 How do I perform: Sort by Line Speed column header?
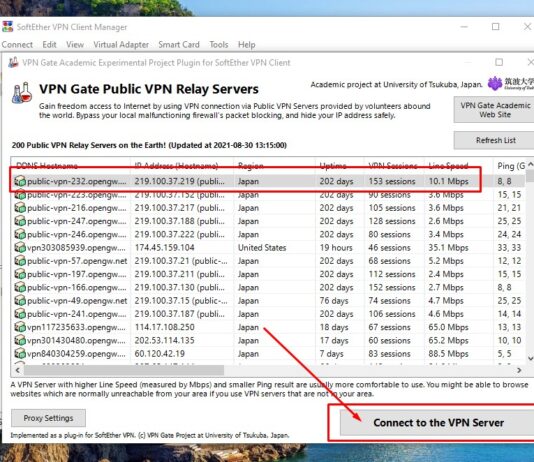click(448, 166)
